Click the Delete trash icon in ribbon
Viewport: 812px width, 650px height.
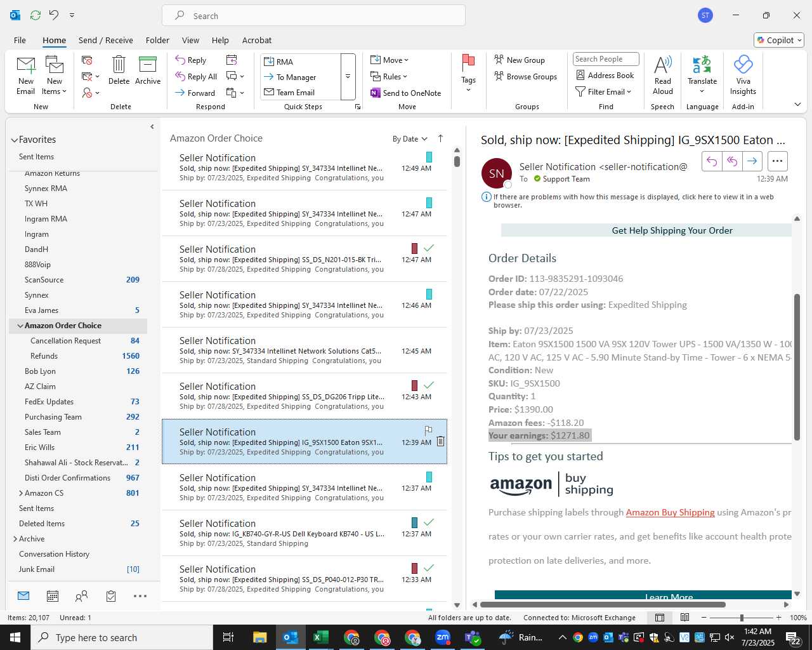pyautogui.click(x=119, y=70)
